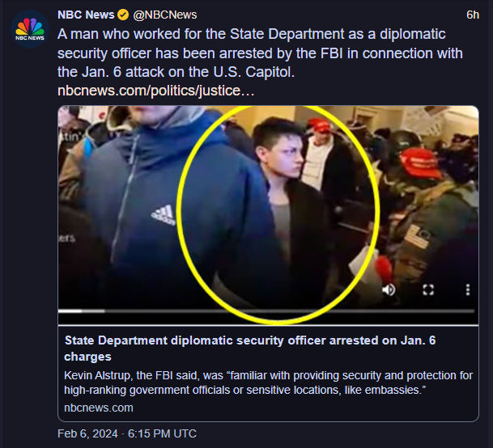
Task: Click the gold verified badge
Action: point(123,15)
